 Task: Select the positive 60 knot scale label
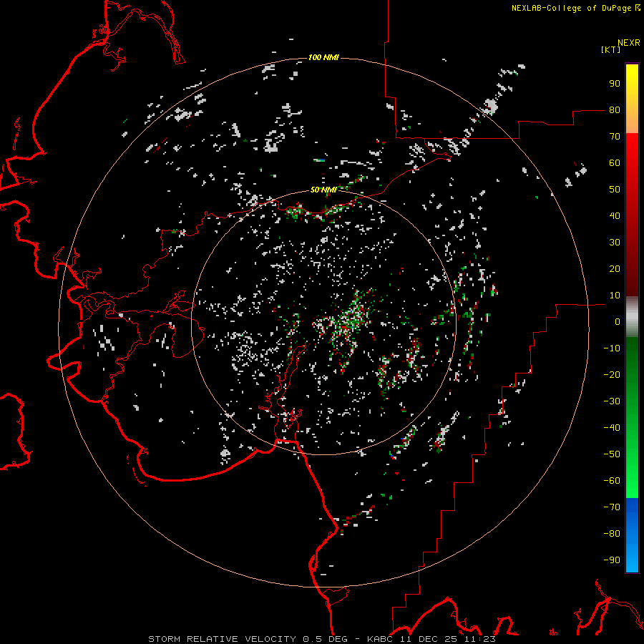[x=615, y=163]
